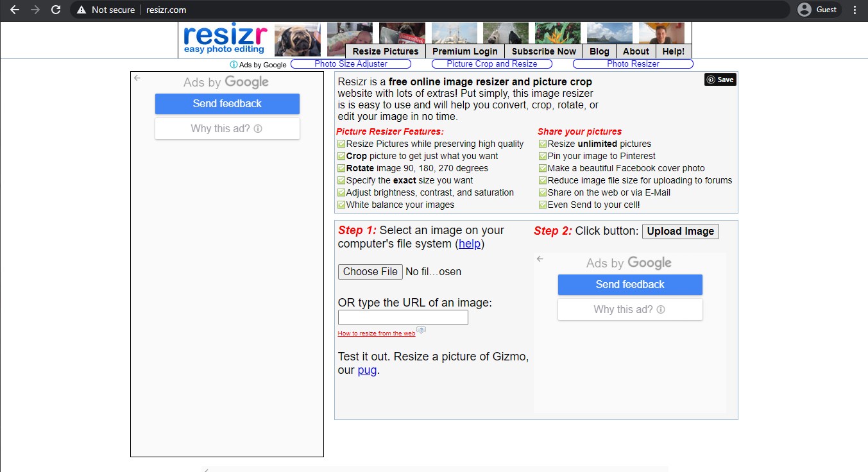This screenshot has width=868, height=472.
Task: Click the tropical flower photo in the header
Action: pos(557,33)
